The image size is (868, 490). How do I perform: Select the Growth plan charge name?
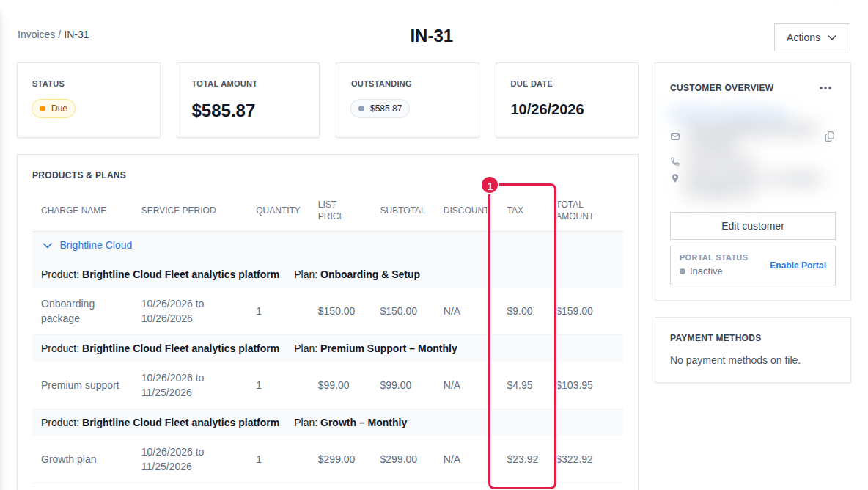point(69,459)
